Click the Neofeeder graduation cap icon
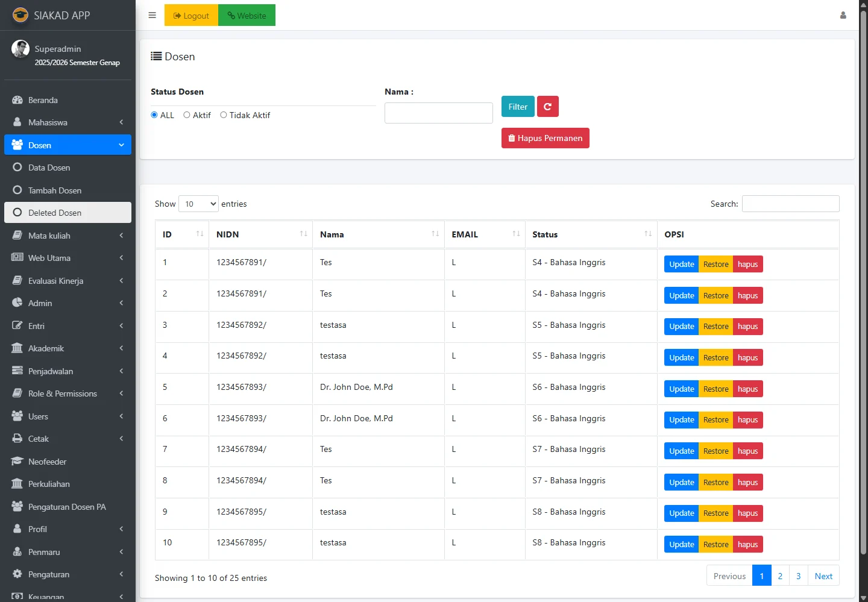The width and height of the screenshot is (868, 602). pos(17,462)
